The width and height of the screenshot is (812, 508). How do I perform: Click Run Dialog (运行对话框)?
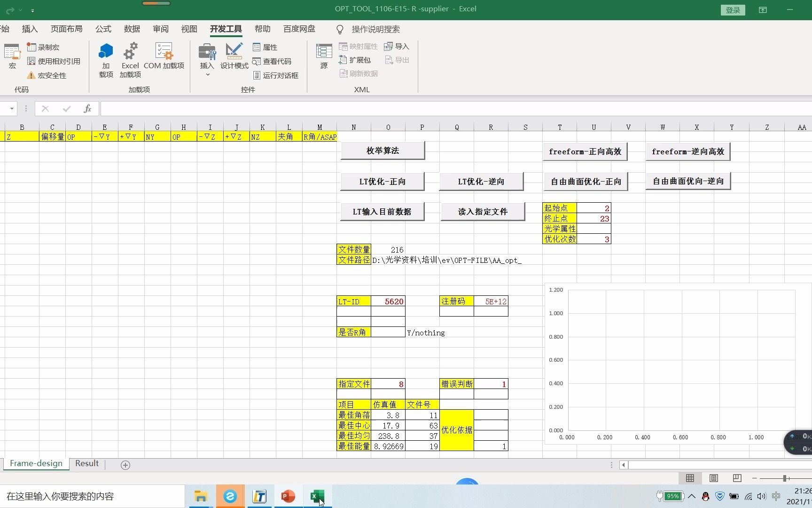275,76
